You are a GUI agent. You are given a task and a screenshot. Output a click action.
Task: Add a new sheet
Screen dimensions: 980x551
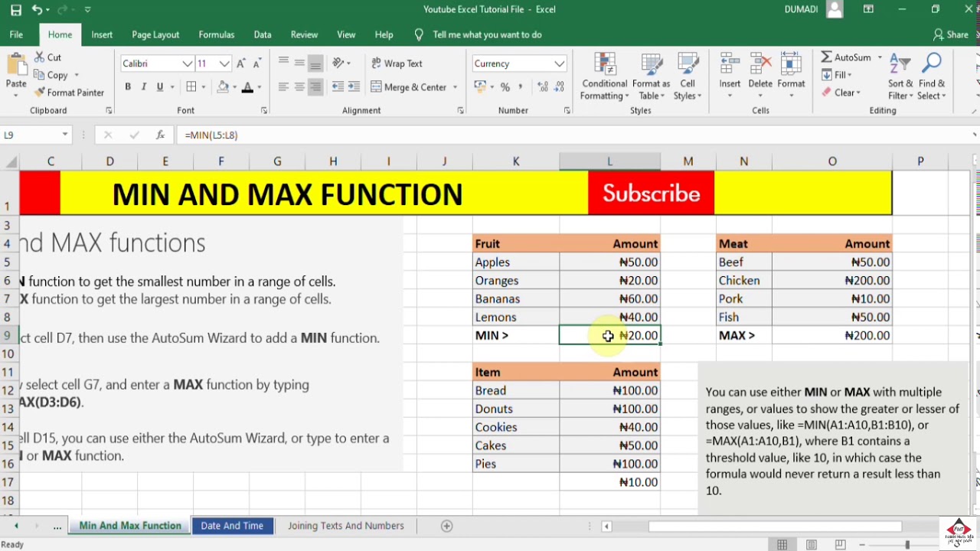[x=446, y=526]
